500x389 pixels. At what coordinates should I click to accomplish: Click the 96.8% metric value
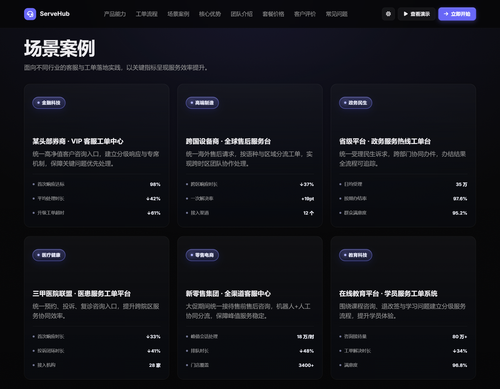click(460, 365)
